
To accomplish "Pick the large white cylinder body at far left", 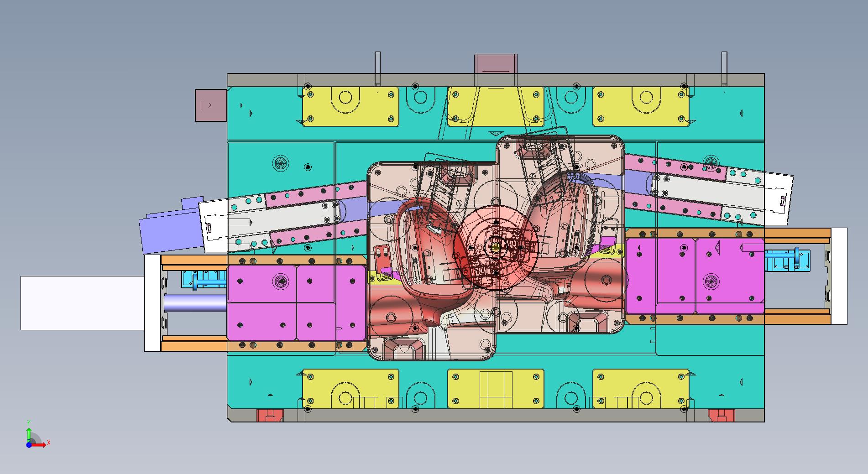I will click(x=82, y=303).
